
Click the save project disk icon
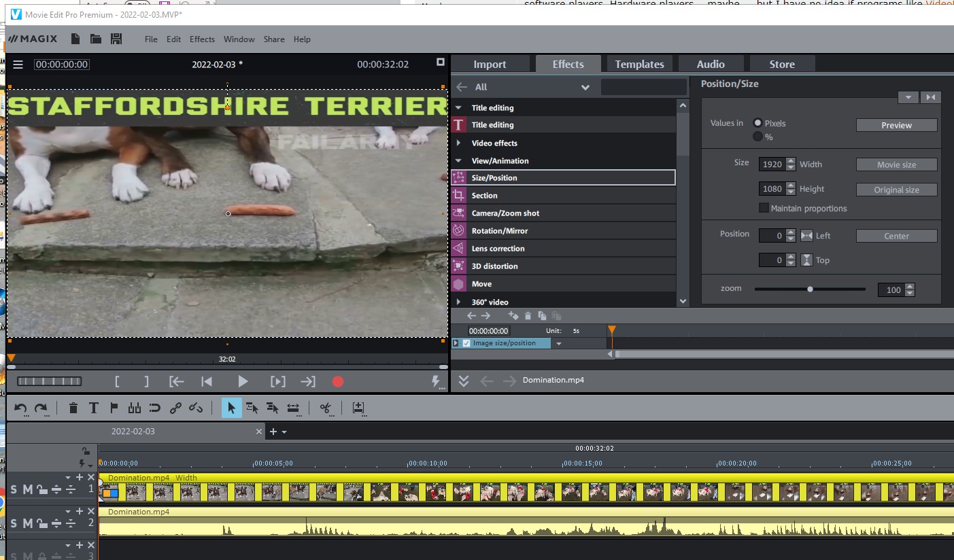coord(116,39)
